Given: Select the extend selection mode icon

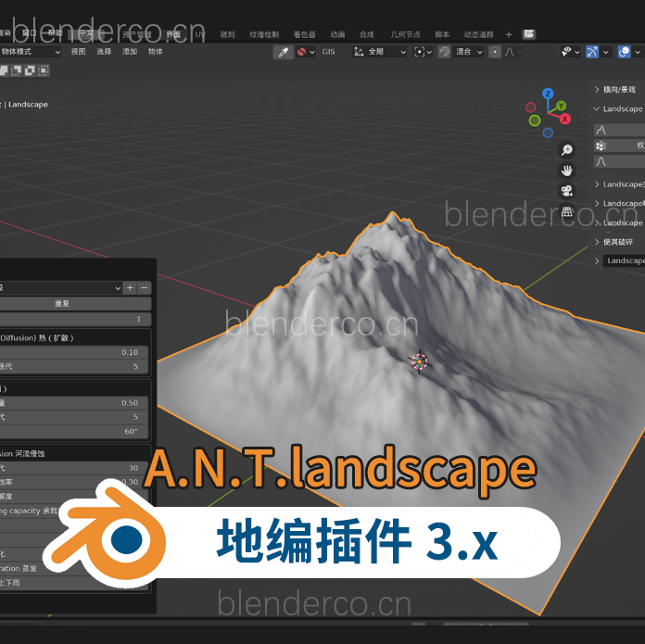Looking at the screenshot, I should pos(16,70).
